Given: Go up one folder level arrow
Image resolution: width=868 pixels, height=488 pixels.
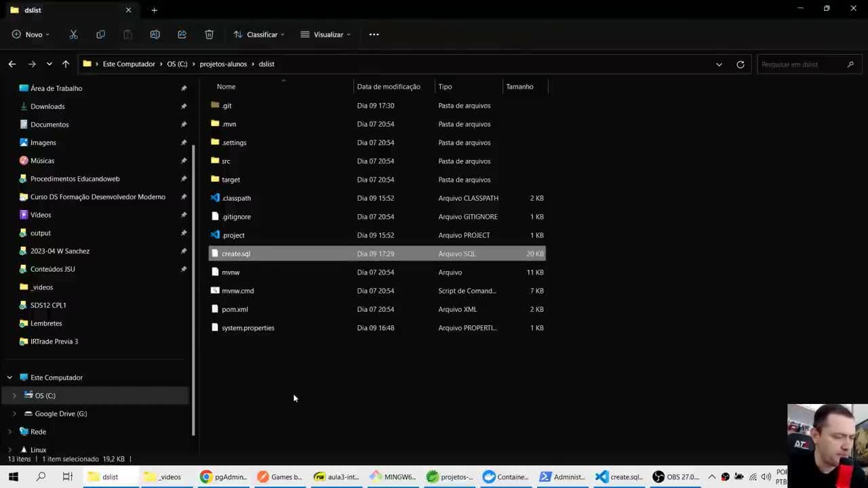Looking at the screenshot, I should [x=66, y=64].
